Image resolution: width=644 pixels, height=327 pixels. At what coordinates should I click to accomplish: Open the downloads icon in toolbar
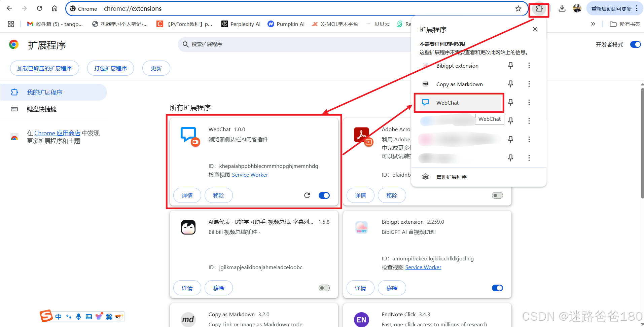click(x=562, y=8)
